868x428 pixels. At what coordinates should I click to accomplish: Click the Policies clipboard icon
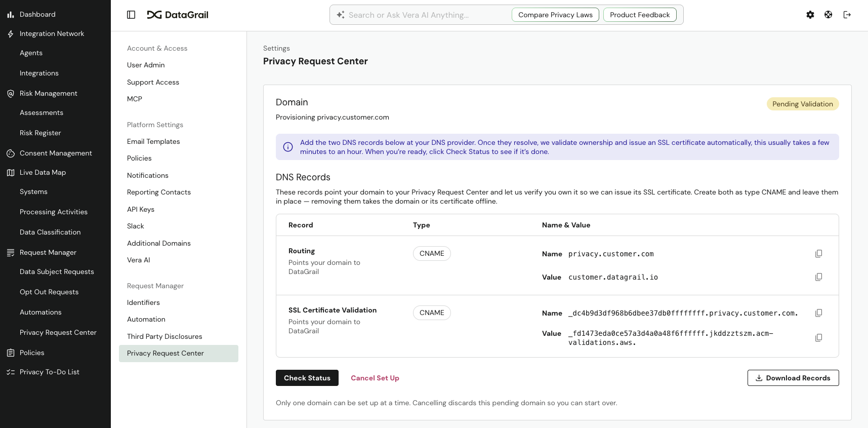pyautogui.click(x=11, y=353)
